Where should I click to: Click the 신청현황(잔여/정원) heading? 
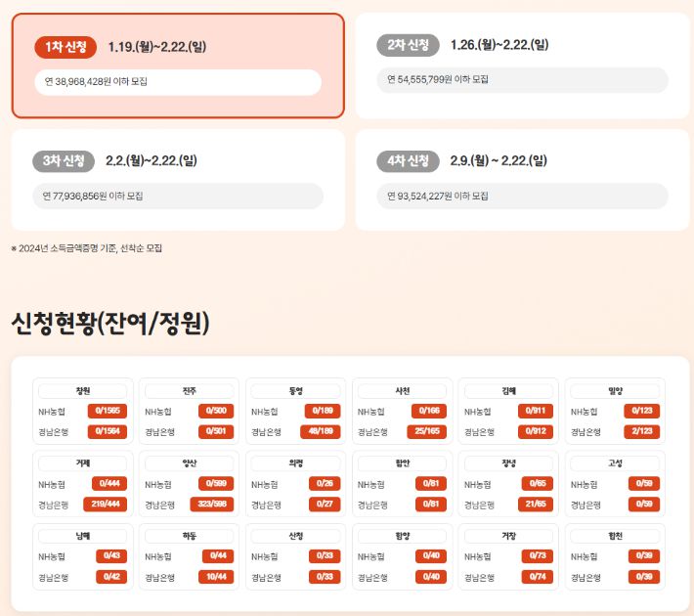(x=110, y=323)
